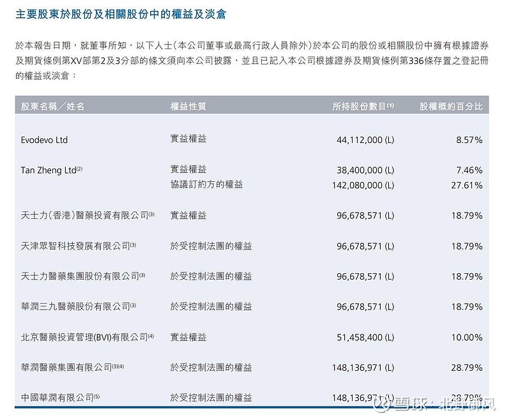Click 實益權益 in Evodevo Ltd row

point(188,139)
